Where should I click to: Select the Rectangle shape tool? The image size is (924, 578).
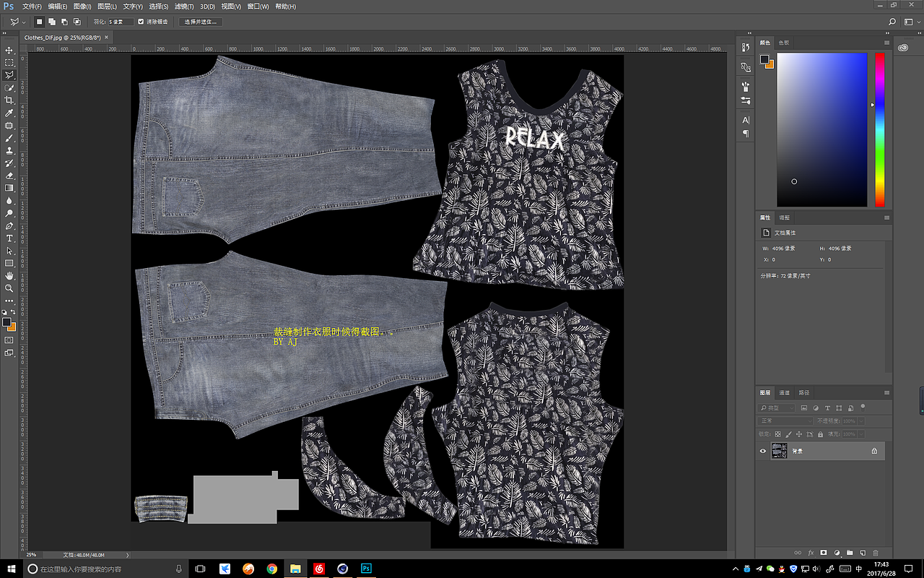coord(9,264)
